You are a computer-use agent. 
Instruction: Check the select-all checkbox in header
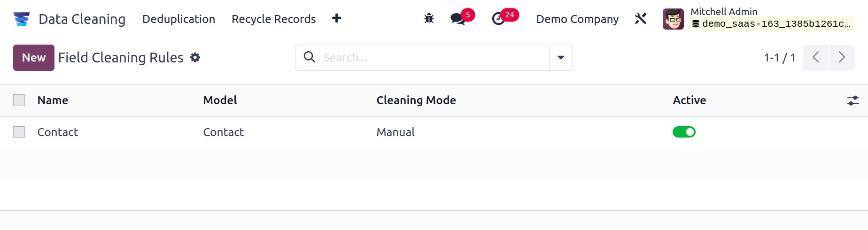click(x=19, y=100)
